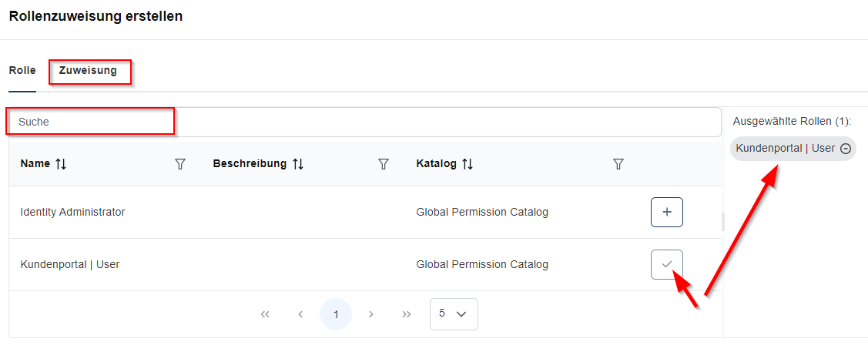Sort by Katalog using its arrows icon

pyautogui.click(x=468, y=164)
